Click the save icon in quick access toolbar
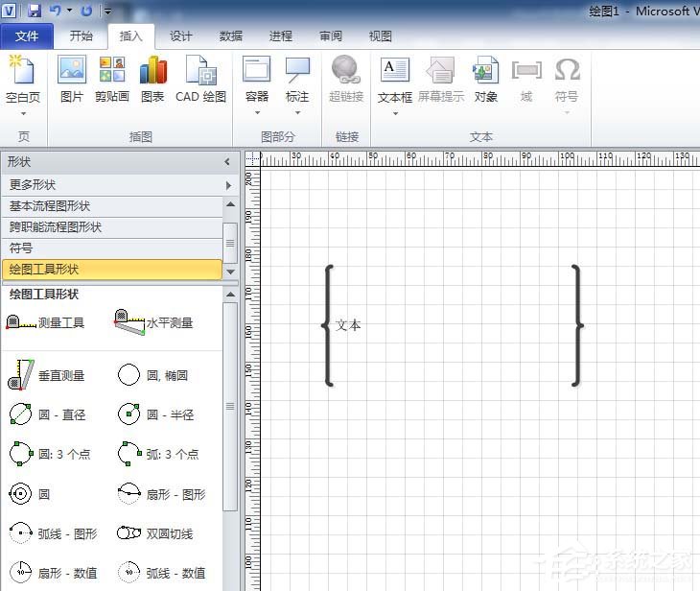The width and height of the screenshot is (700, 591). click(35, 11)
